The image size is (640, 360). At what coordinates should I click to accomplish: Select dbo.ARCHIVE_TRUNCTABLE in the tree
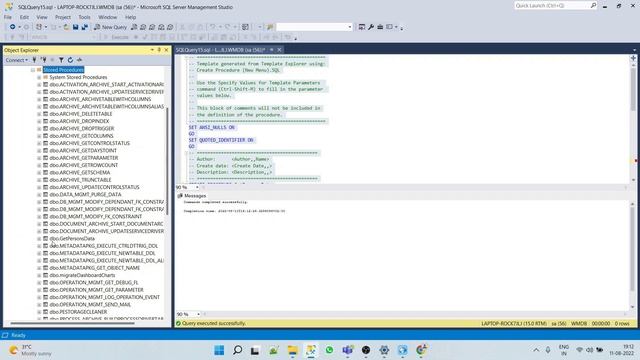point(80,180)
